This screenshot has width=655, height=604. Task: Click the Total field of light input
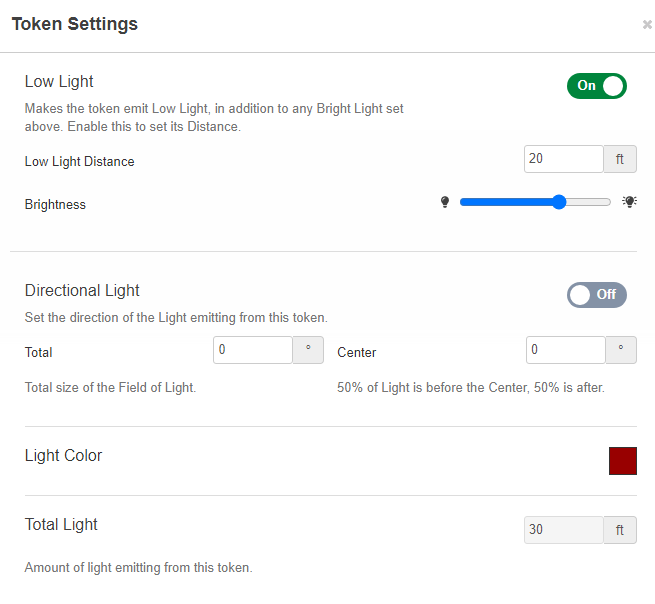(x=252, y=350)
